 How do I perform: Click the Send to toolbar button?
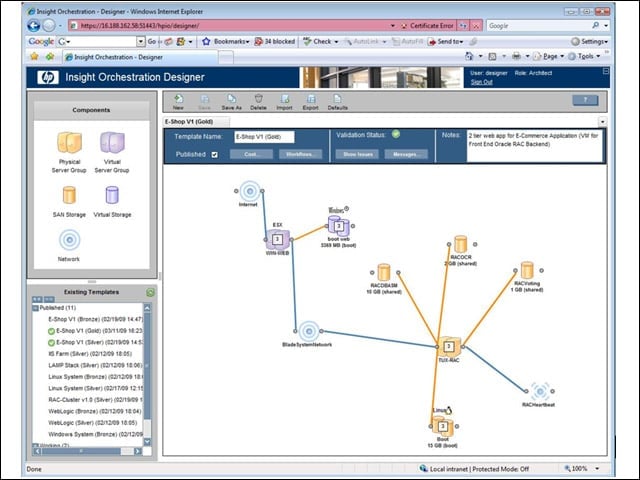pos(446,42)
